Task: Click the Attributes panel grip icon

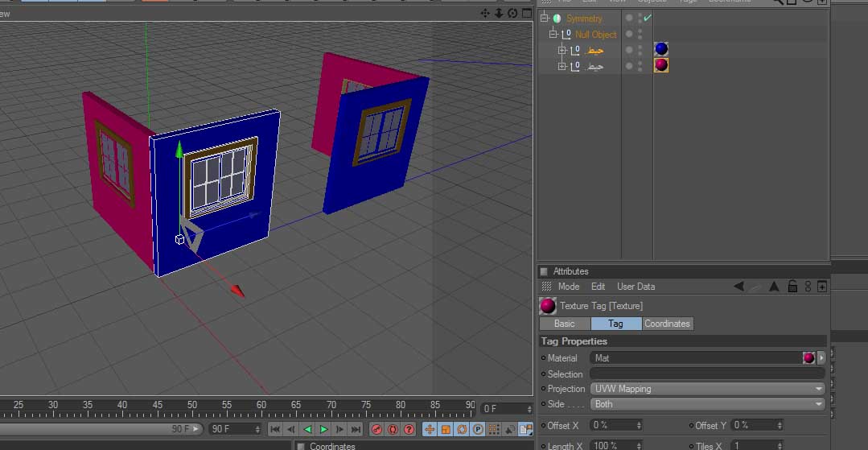Action: tap(546, 287)
